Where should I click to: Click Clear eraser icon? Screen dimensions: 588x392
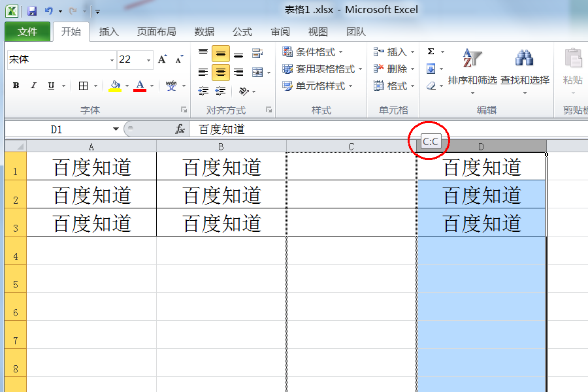click(431, 86)
